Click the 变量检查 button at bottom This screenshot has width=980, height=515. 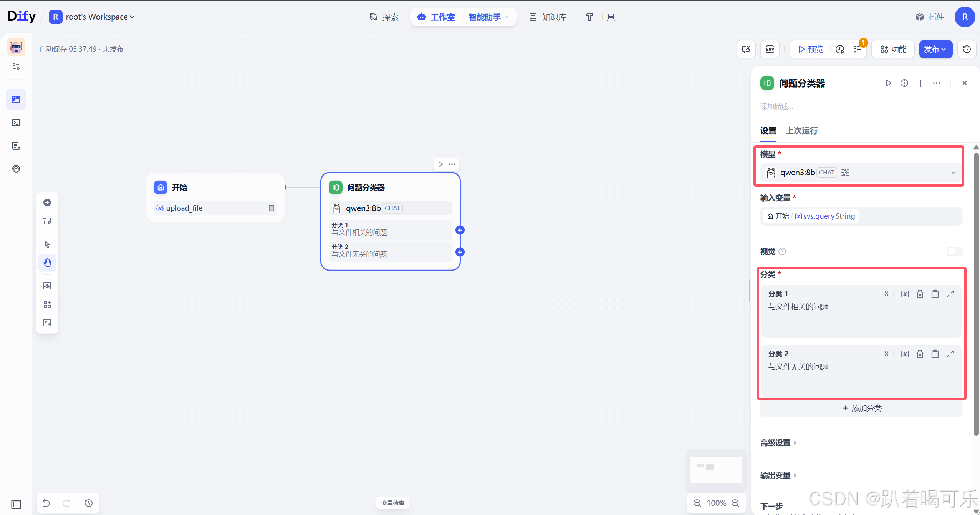pos(392,503)
